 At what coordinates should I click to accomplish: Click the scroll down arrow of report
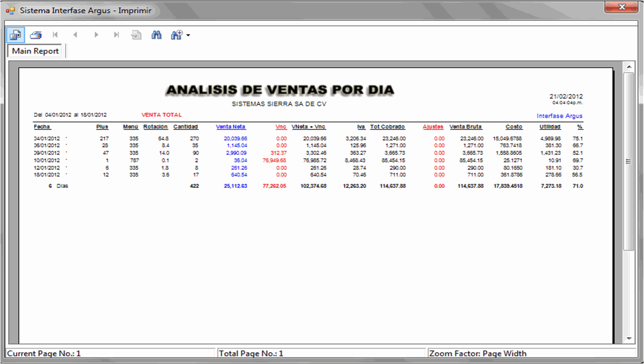628,339
